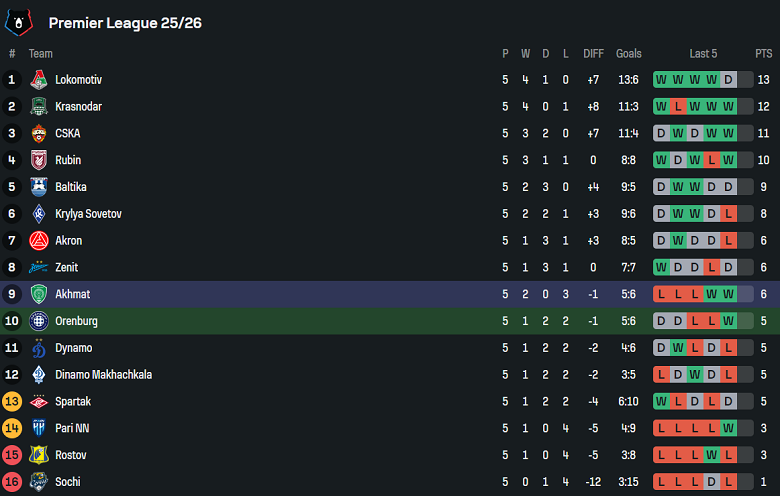Screen dimensions: 780x496
Task: Click the Rostov club crest
Action: pos(38,455)
